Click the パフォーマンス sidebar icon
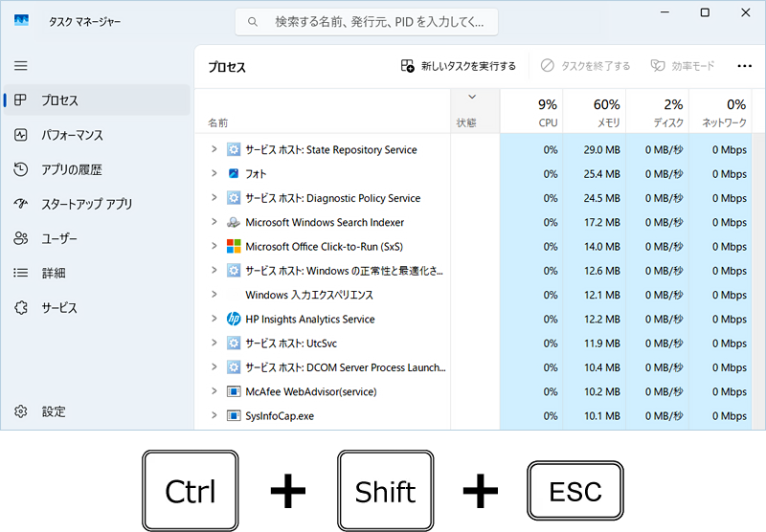 coord(20,135)
